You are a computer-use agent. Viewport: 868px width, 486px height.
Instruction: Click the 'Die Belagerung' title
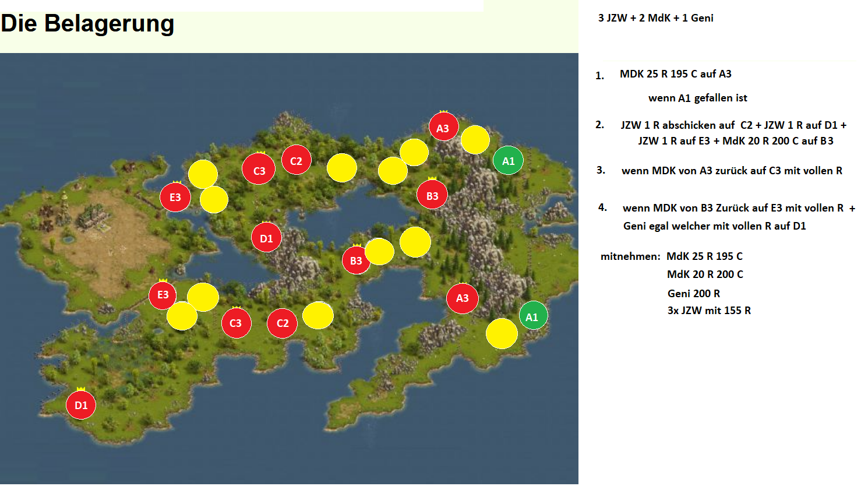pos(87,24)
